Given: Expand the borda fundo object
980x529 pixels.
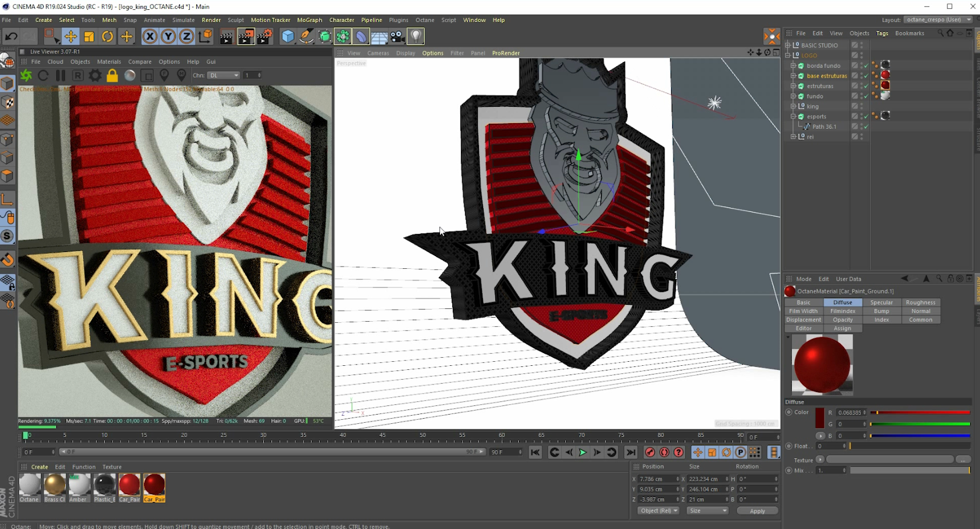Looking at the screenshot, I should (793, 66).
